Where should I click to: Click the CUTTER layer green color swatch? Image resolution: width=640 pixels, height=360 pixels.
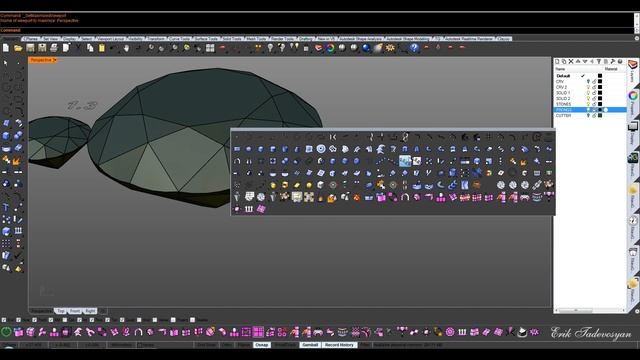point(600,116)
